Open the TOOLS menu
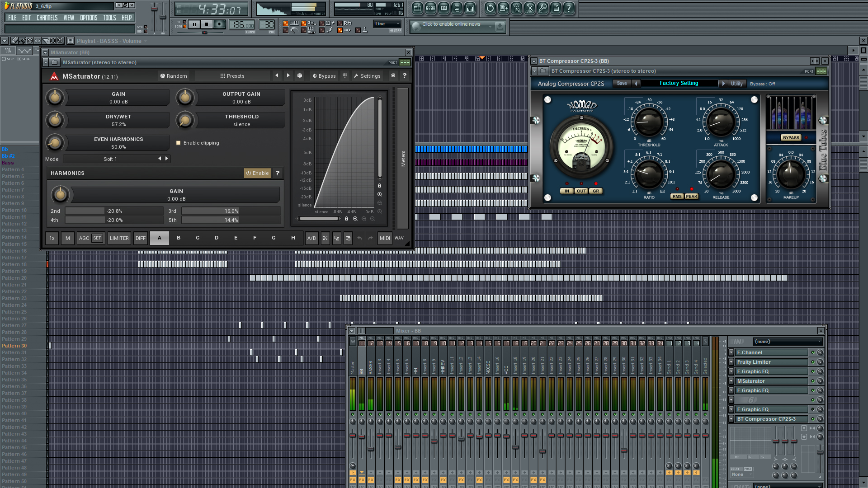 coord(109,18)
